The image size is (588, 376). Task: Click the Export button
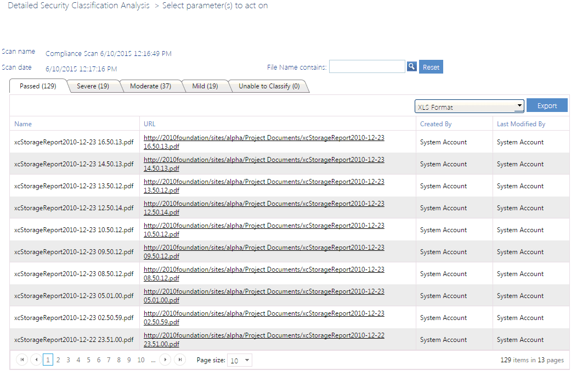[x=547, y=106]
